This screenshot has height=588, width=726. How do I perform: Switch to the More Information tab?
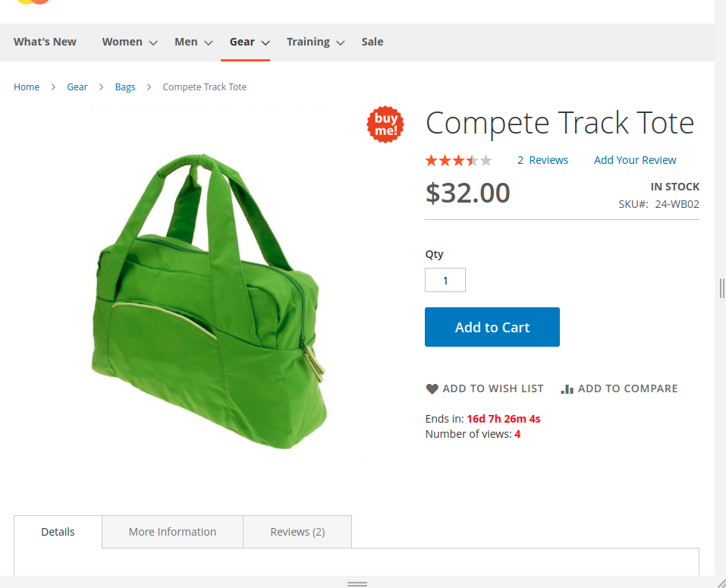(x=172, y=532)
